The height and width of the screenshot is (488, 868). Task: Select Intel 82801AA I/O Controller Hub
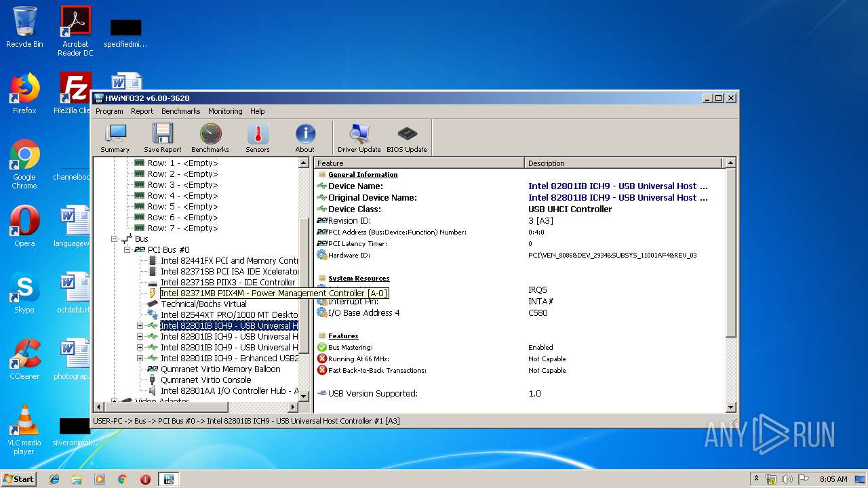tap(229, 391)
